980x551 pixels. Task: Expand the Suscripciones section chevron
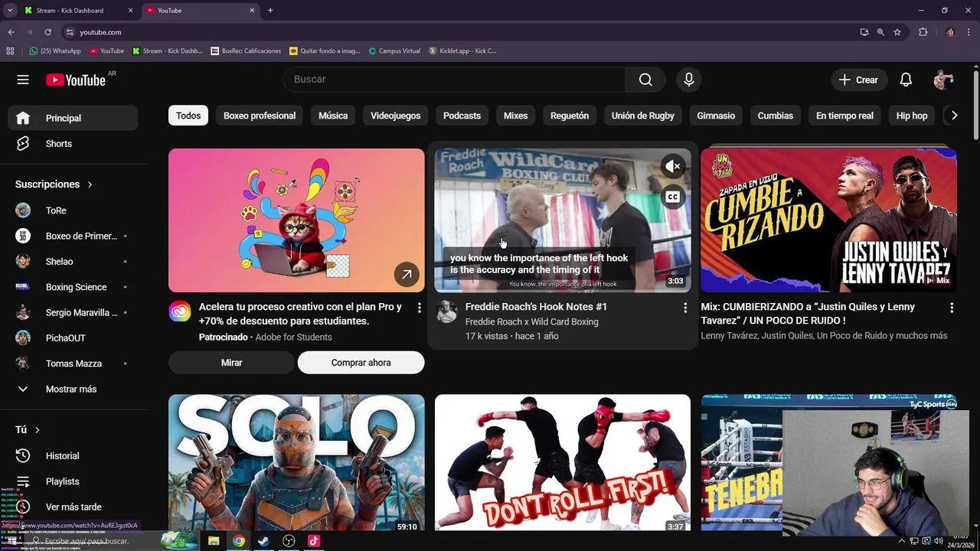[x=90, y=184]
